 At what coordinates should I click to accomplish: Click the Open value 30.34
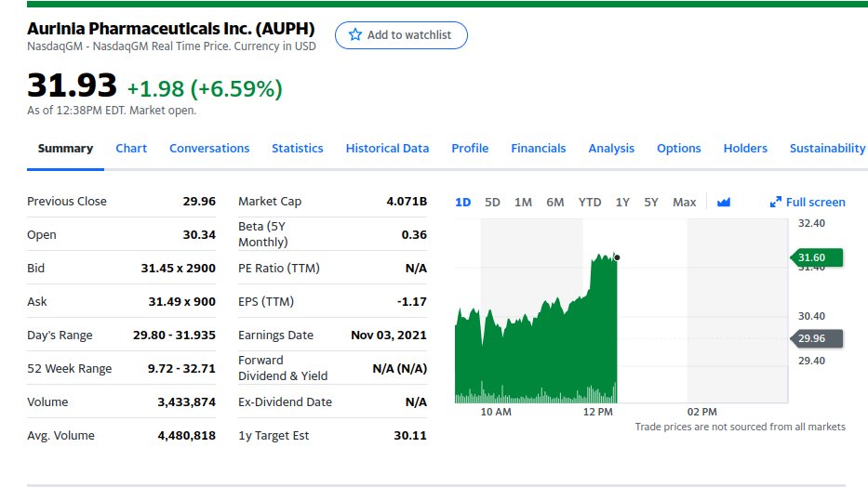pos(199,234)
